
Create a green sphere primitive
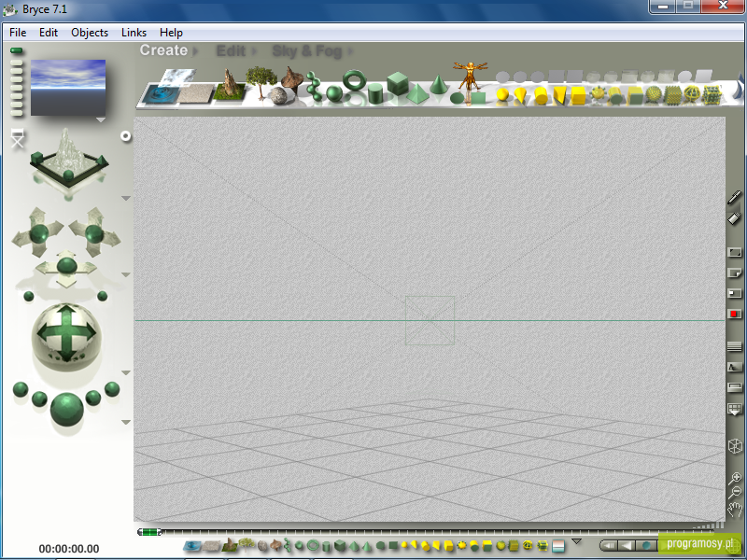click(x=334, y=94)
